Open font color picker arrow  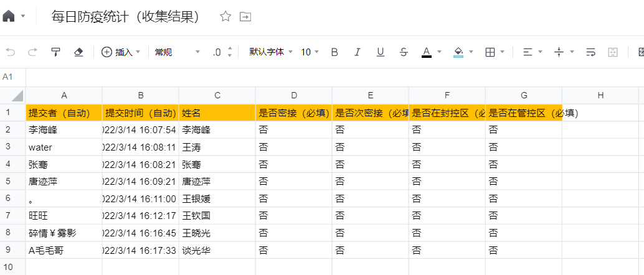pos(440,52)
